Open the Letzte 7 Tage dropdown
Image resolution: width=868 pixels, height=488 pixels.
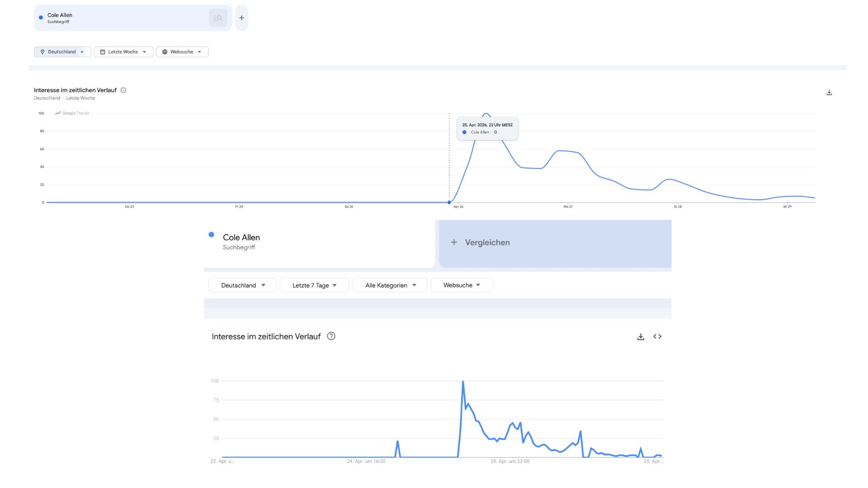click(x=314, y=285)
